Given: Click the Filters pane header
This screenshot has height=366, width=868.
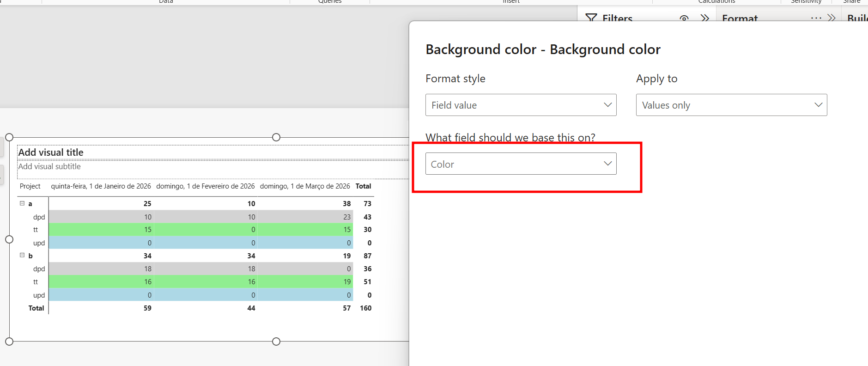Looking at the screenshot, I should click(x=617, y=18).
